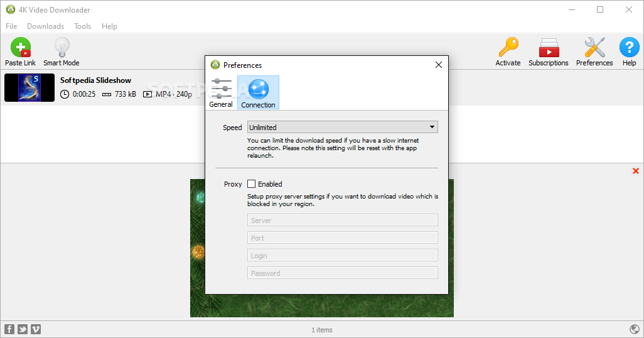The image size is (644, 338).
Task: Open the Tools menu
Action: [x=83, y=26]
